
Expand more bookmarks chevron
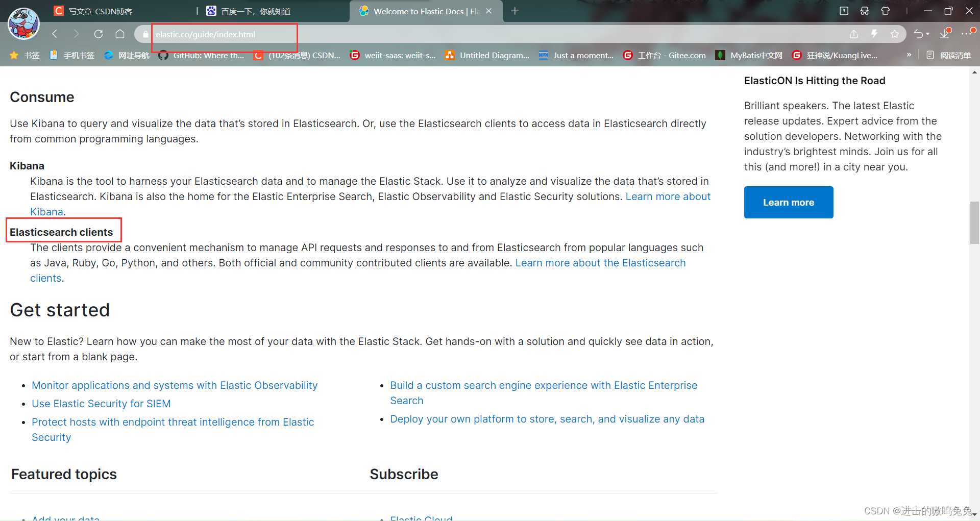pos(909,55)
